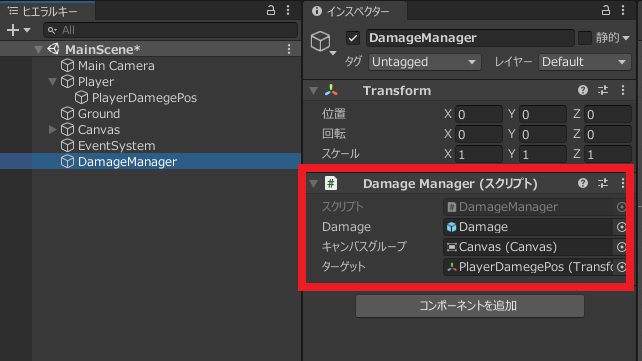Collapse the Transform component foldout

point(313,90)
